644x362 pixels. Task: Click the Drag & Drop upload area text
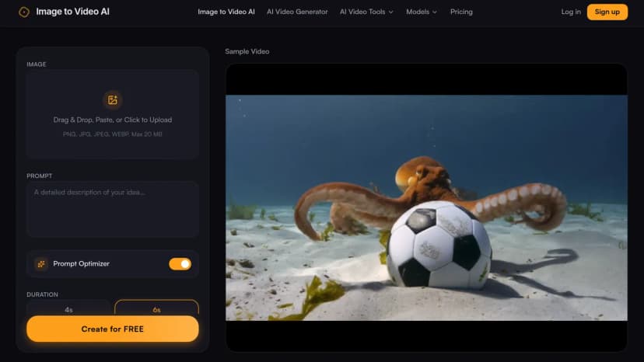pyautogui.click(x=113, y=120)
